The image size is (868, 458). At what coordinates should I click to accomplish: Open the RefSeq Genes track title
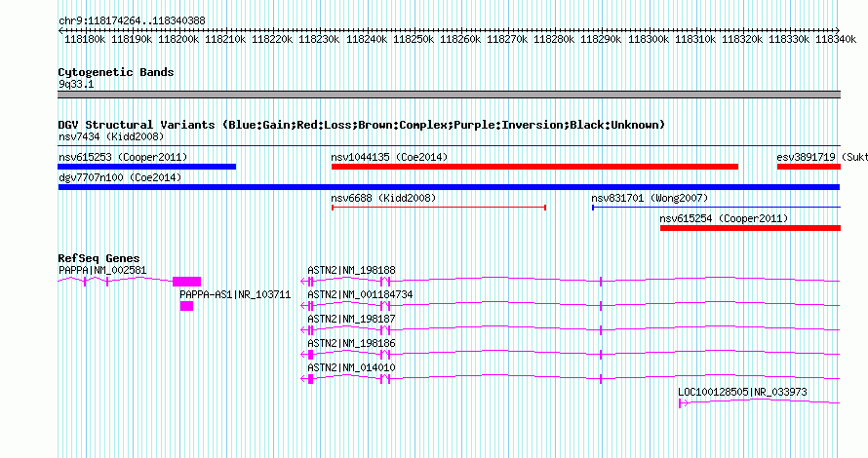point(99,258)
